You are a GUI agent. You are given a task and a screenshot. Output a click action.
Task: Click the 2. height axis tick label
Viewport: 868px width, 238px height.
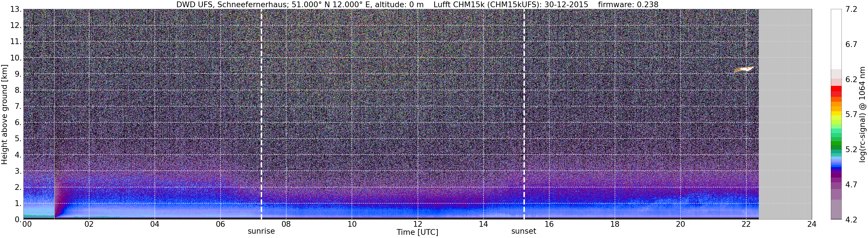(x=18, y=188)
